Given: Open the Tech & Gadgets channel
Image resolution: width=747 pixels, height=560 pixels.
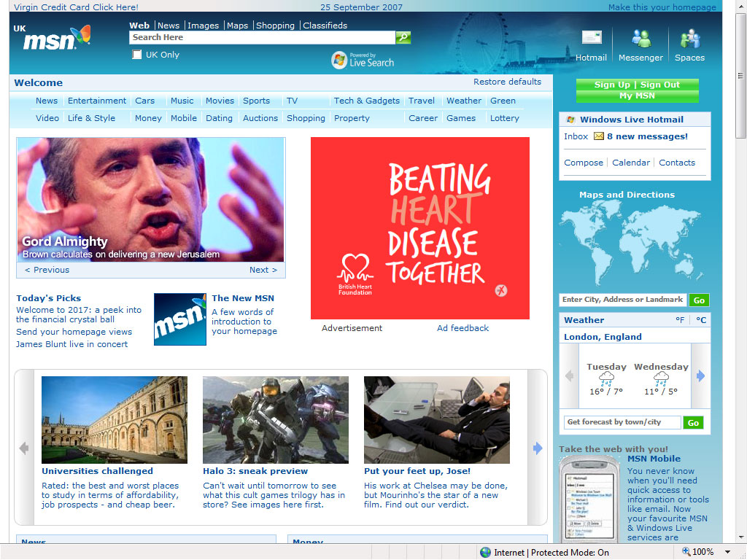Looking at the screenshot, I should coord(367,101).
